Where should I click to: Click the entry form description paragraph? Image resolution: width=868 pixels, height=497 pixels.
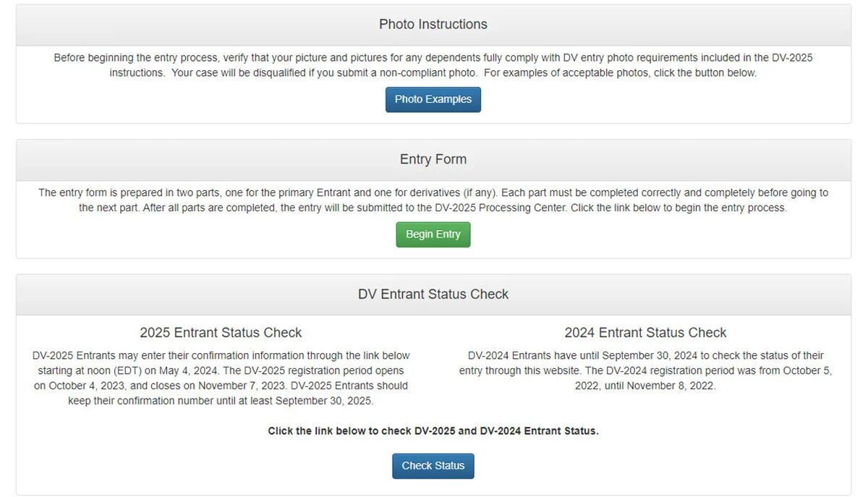433,200
